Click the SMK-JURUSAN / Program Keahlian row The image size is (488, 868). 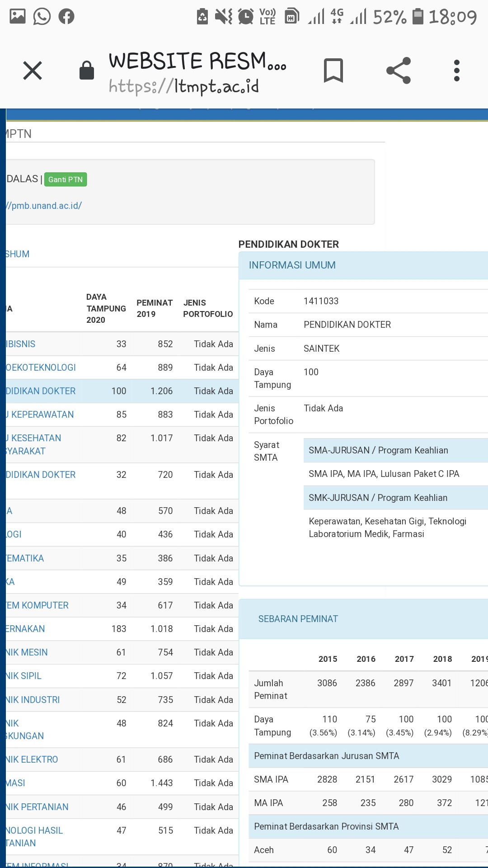(x=396, y=498)
